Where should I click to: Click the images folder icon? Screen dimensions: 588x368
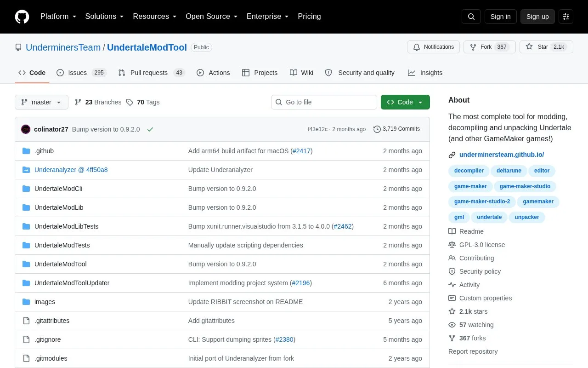26,302
